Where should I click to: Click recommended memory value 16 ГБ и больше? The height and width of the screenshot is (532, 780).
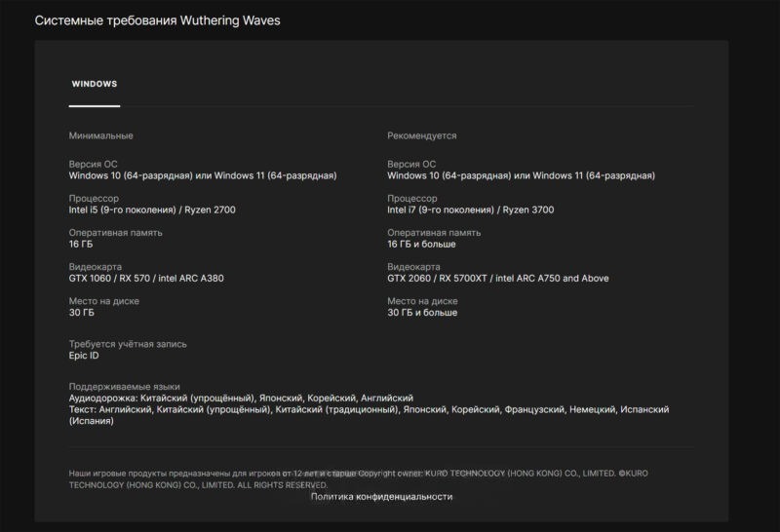pyautogui.click(x=421, y=244)
